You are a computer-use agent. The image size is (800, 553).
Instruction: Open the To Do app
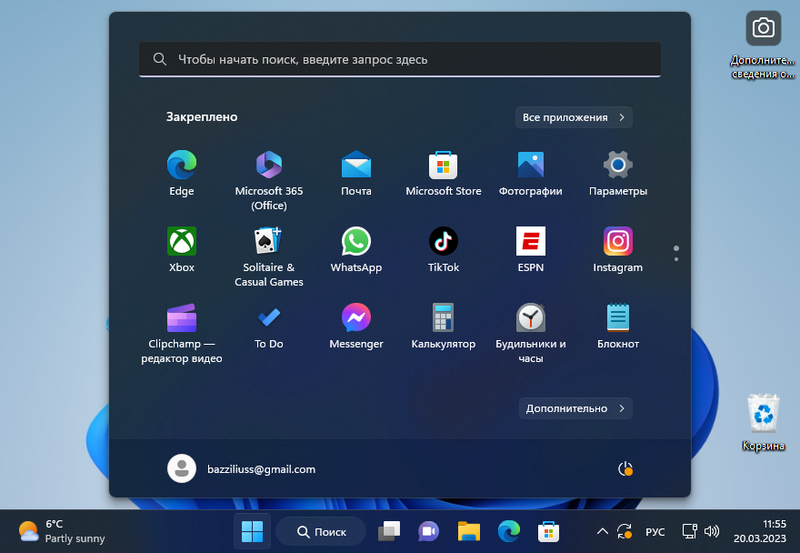pos(269,326)
